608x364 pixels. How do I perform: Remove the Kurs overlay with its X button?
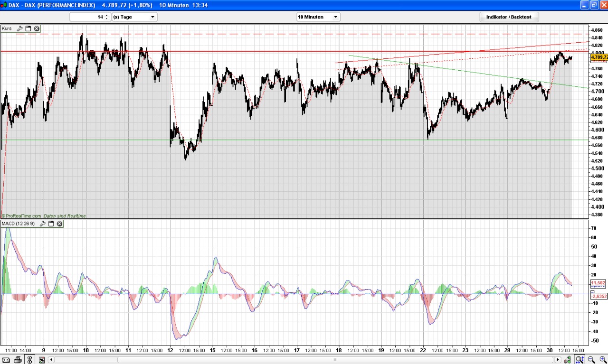pyautogui.click(x=37, y=28)
